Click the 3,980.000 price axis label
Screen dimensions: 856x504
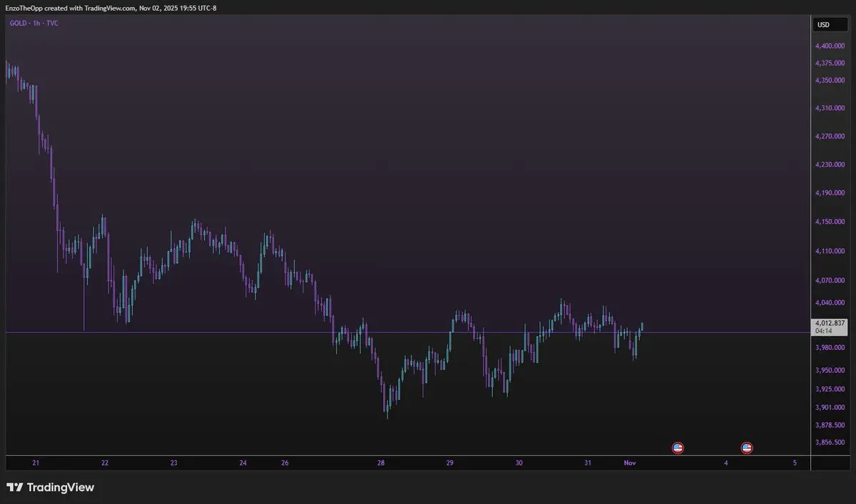[x=829, y=347]
